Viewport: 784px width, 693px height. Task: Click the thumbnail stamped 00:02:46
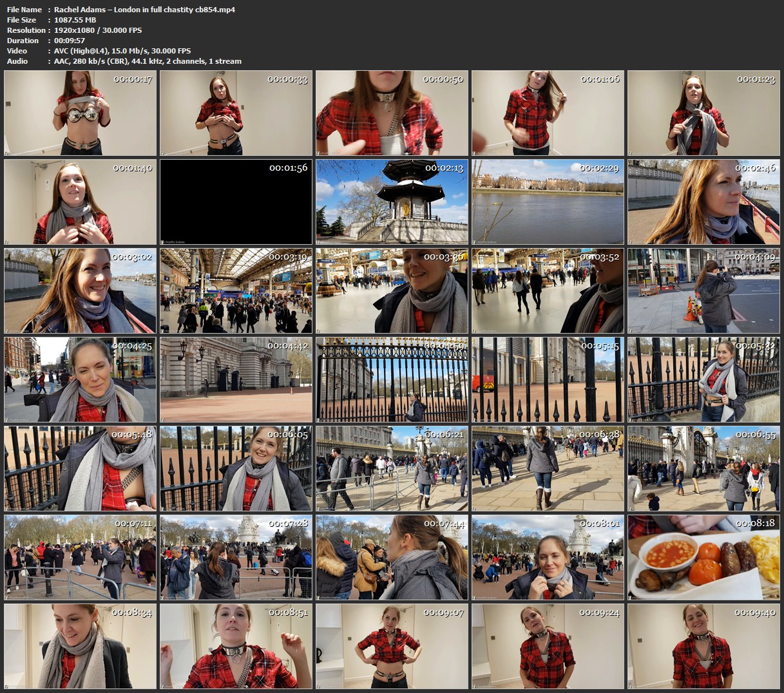[x=704, y=202]
